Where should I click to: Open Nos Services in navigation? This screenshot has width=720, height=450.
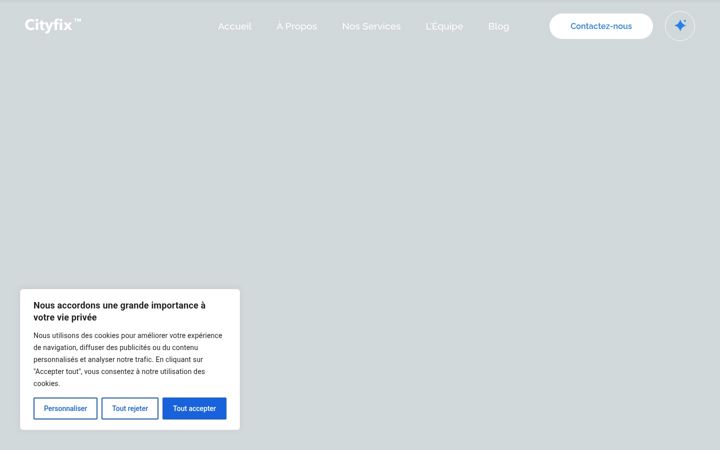[371, 27]
